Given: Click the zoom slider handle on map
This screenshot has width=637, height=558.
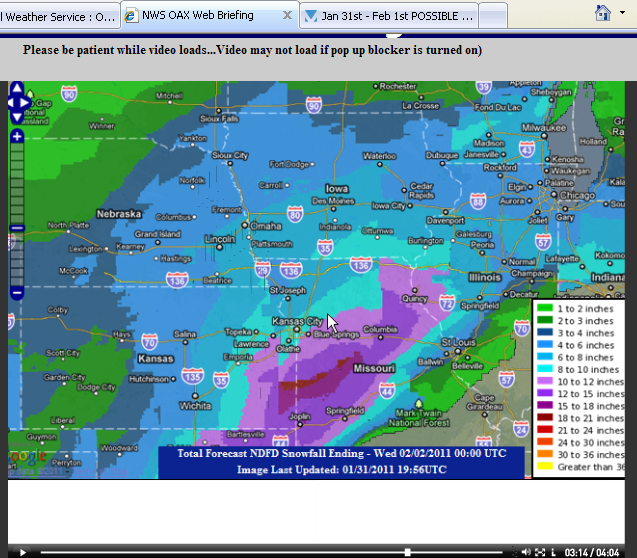Looking at the screenshot, I should coord(17,228).
